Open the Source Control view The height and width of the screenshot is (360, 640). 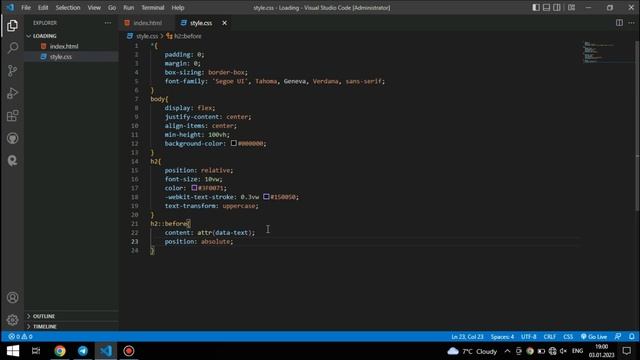(x=13, y=71)
